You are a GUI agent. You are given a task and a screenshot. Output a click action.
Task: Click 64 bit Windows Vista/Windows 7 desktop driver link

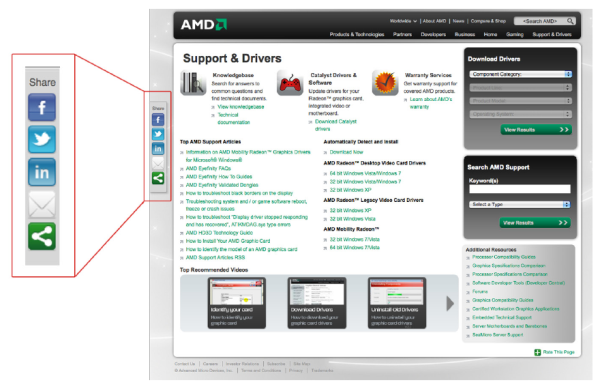tap(365, 173)
